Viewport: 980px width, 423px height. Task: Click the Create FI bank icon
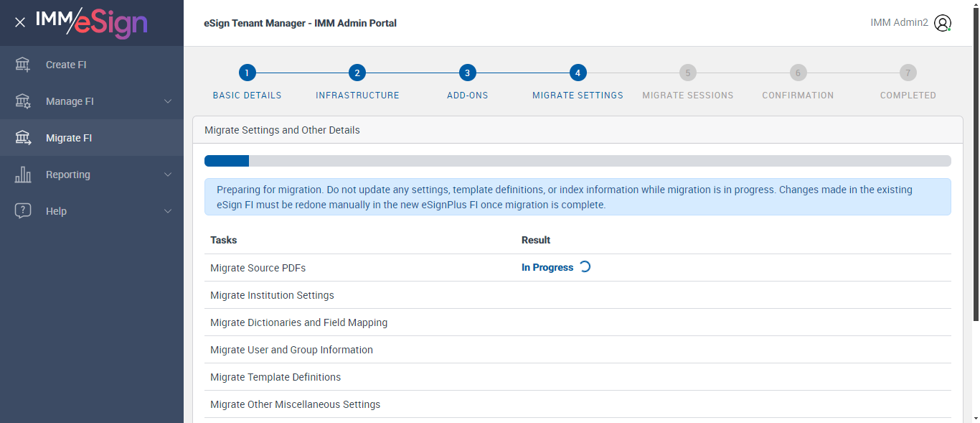[x=23, y=65]
